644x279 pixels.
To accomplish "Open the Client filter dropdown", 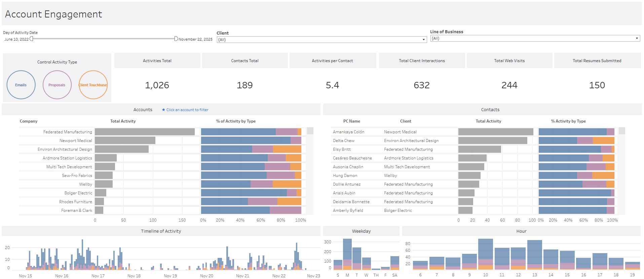I will [x=322, y=40].
